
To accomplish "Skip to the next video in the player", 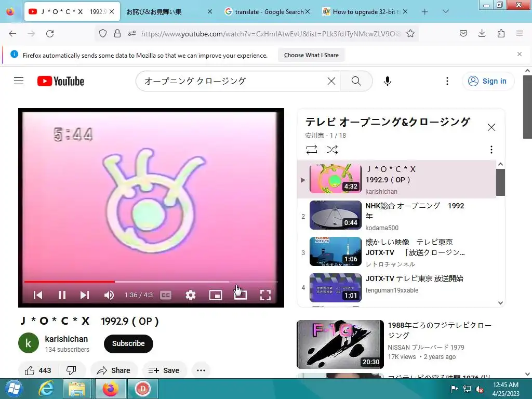I will click(x=85, y=295).
